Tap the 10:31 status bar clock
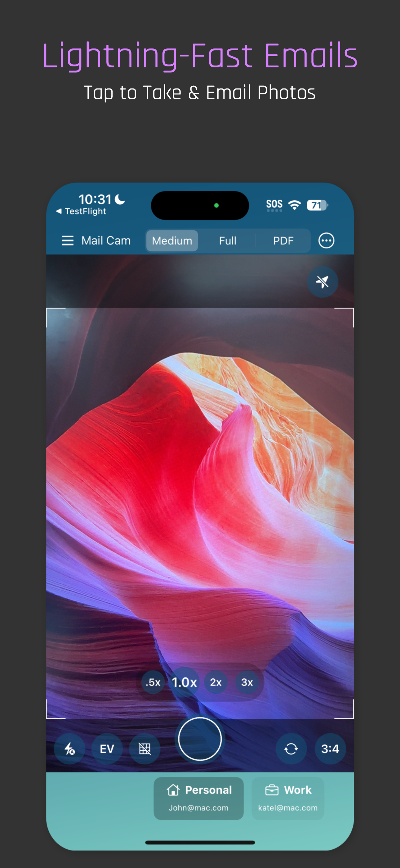This screenshot has height=868, width=400. click(x=95, y=199)
